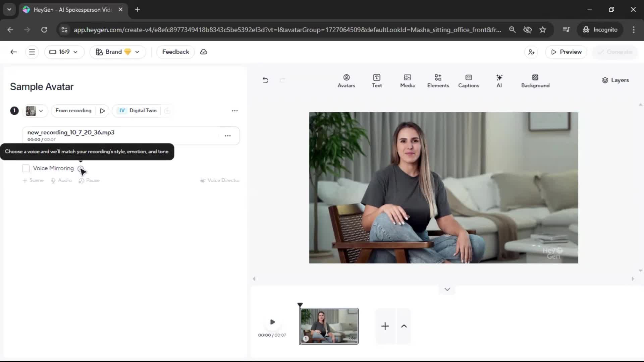This screenshot has height=362, width=644.
Task: Open the Media library
Action: click(407, 81)
